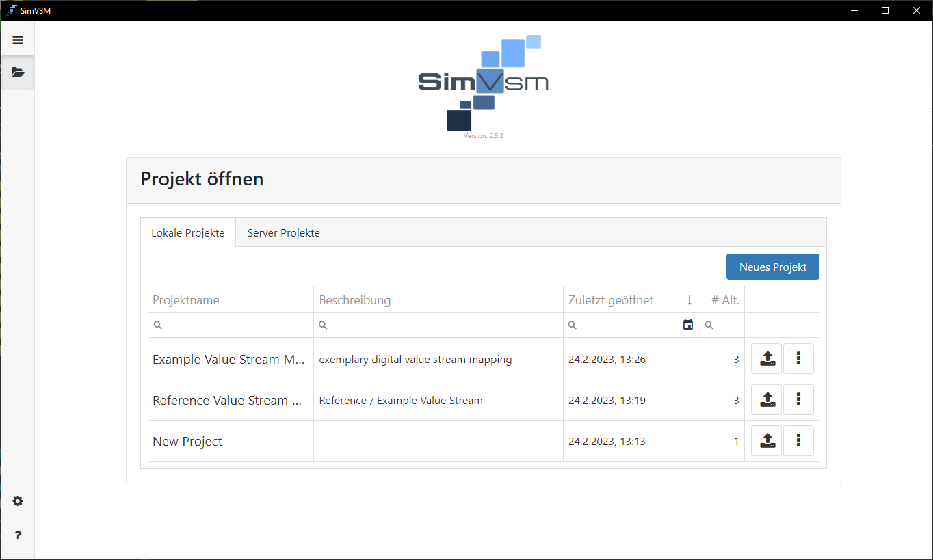Upload the New Project row
The height and width of the screenshot is (560, 933).
(x=766, y=440)
